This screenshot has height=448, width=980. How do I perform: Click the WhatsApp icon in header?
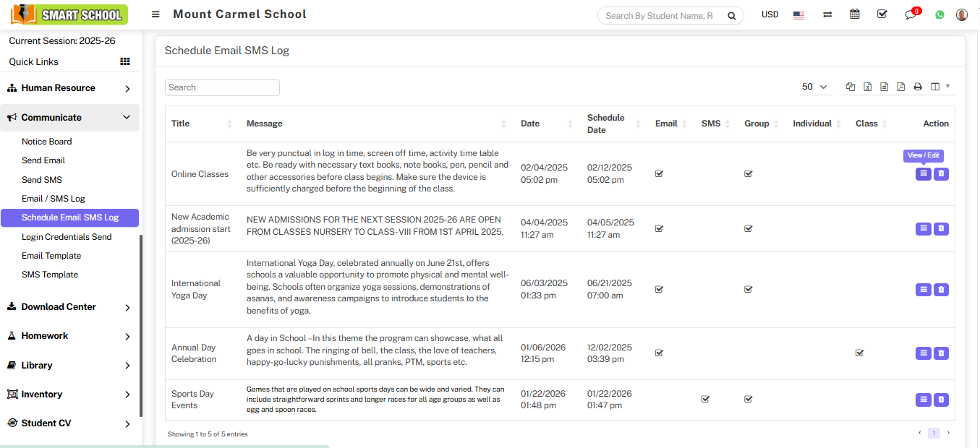click(x=939, y=14)
